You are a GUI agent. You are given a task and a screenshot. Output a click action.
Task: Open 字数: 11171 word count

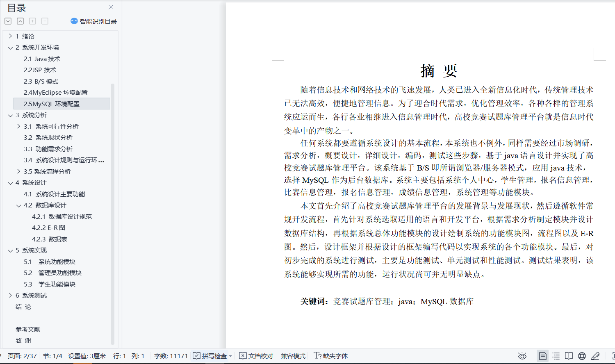pyautogui.click(x=171, y=356)
